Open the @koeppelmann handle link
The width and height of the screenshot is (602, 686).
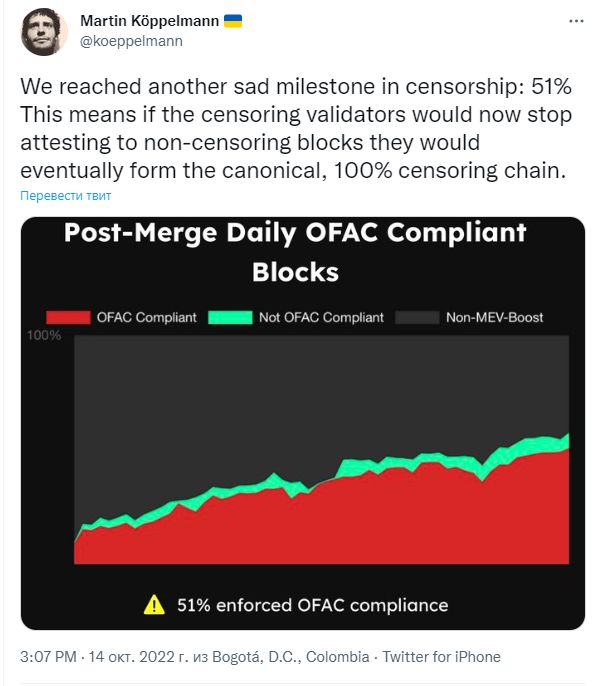(131, 41)
